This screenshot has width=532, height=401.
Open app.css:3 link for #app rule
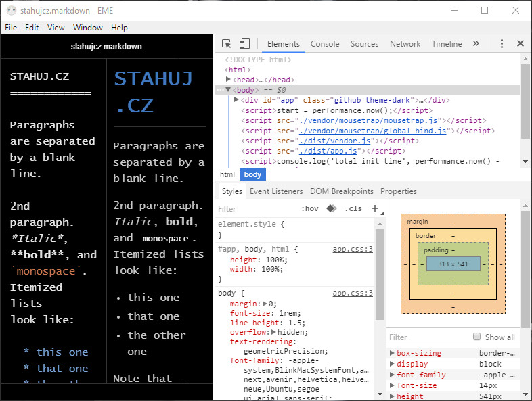[x=353, y=249]
